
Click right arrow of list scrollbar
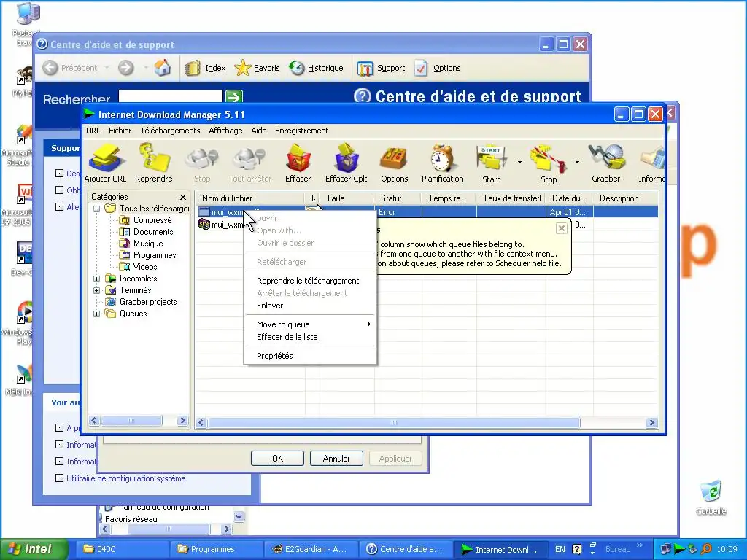[651, 423]
